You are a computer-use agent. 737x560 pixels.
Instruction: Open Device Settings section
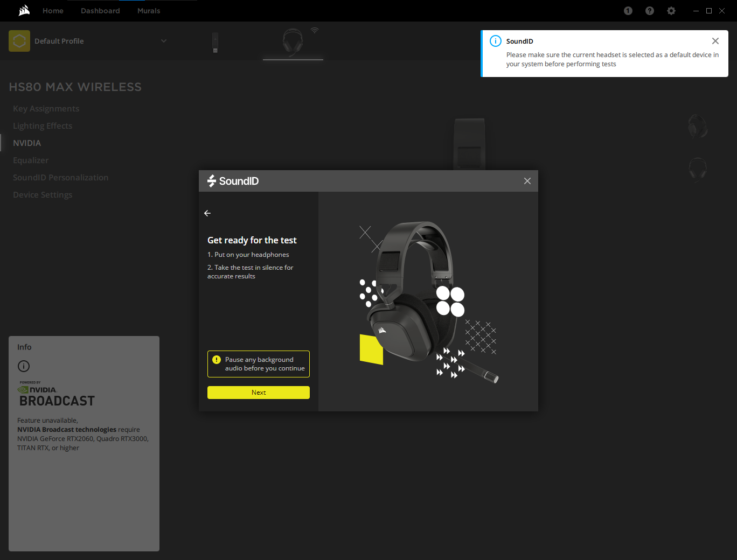pos(43,195)
